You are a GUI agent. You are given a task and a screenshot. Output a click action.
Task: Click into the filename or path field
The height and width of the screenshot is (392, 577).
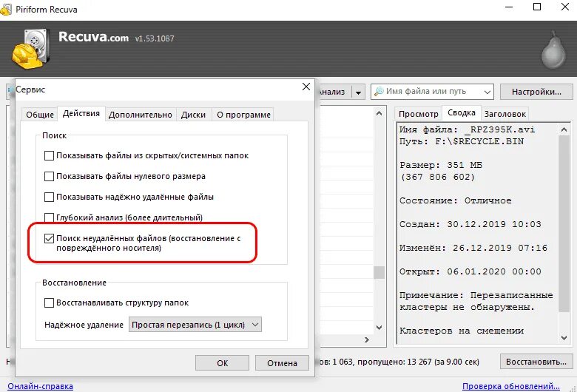(433, 91)
